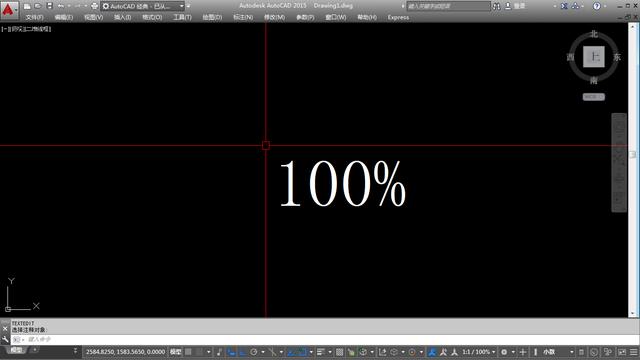Click the command line wrench customize icon
The height and width of the screenshot is (360, 640).
coord(5,339)
